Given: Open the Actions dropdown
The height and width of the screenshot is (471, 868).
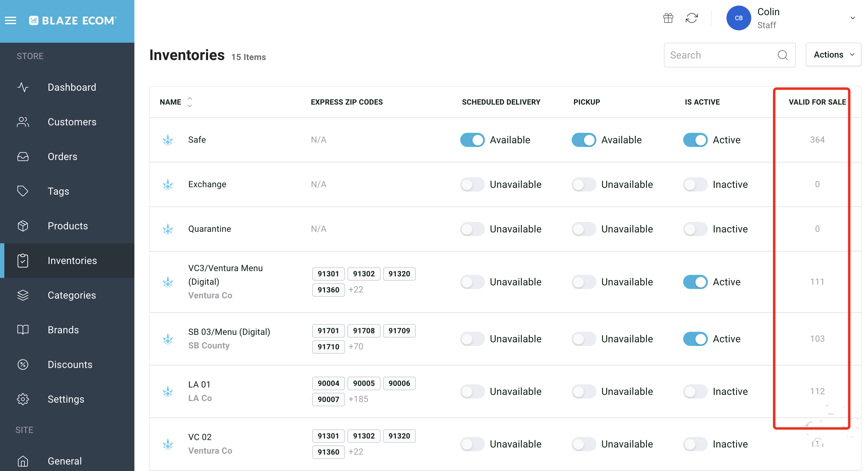Looking at the screenshot, I should (833, 54).
